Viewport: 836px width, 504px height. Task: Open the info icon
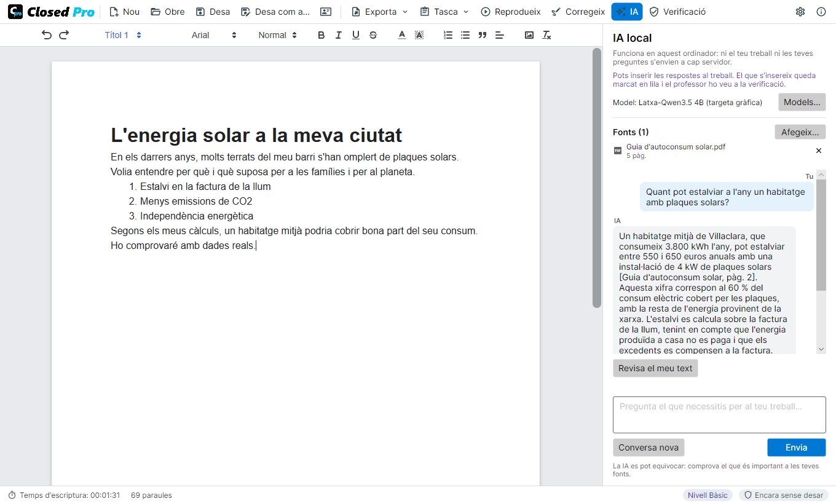pyautogui.click(x=821, y=12)
